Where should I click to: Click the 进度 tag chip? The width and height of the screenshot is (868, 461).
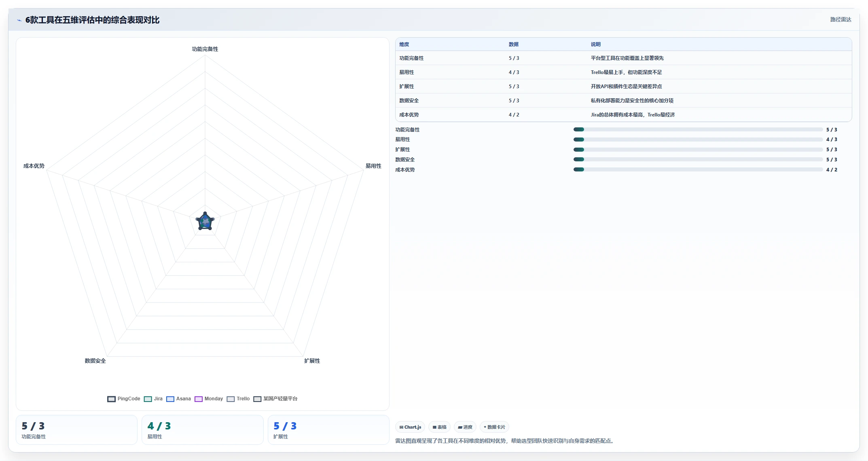[465, 427]
